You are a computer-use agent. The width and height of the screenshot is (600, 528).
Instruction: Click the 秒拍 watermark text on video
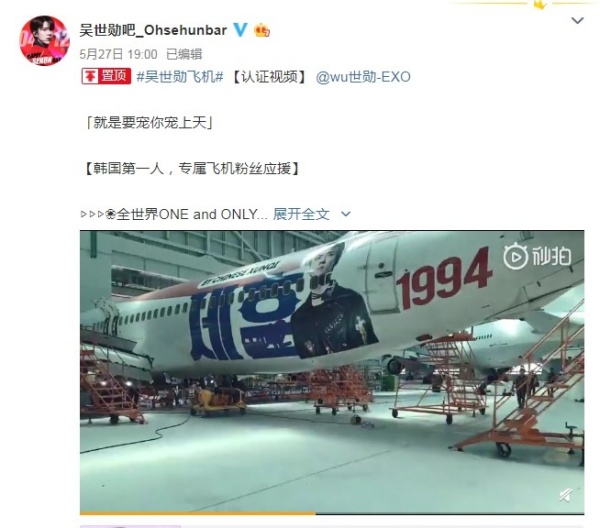tap(551, 256)
